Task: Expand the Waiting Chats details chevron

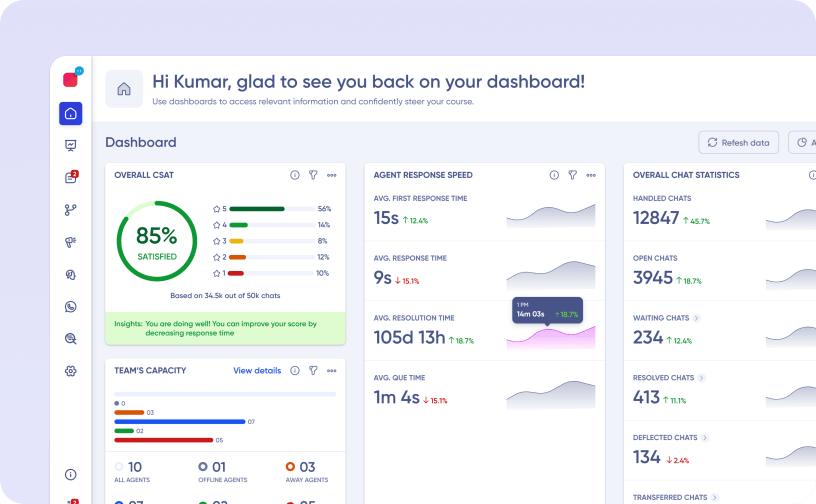Action: tap(696, 318)
